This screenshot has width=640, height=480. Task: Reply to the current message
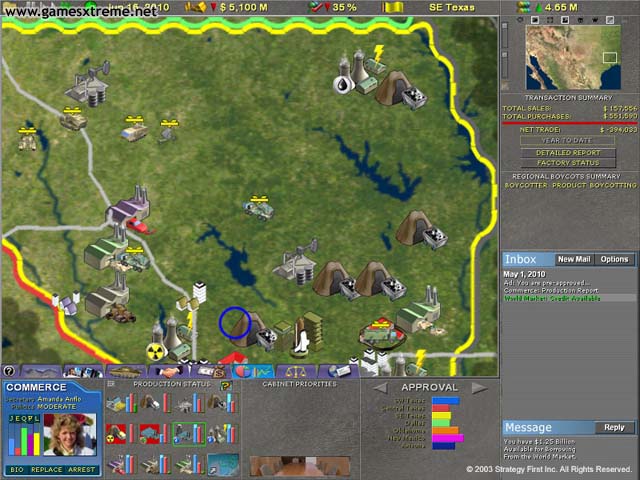612,427
